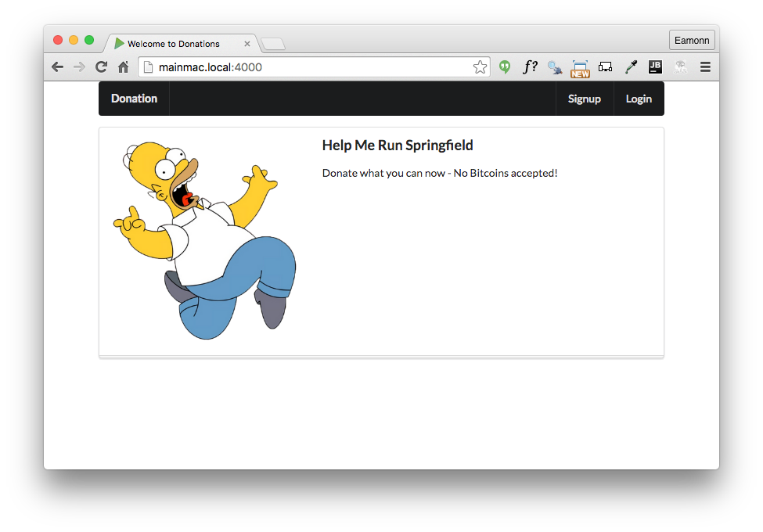The width and height of the screenshot is (763, 532).
Task: Bookmark this page with the star icon
Action: [x=480, y=67]
